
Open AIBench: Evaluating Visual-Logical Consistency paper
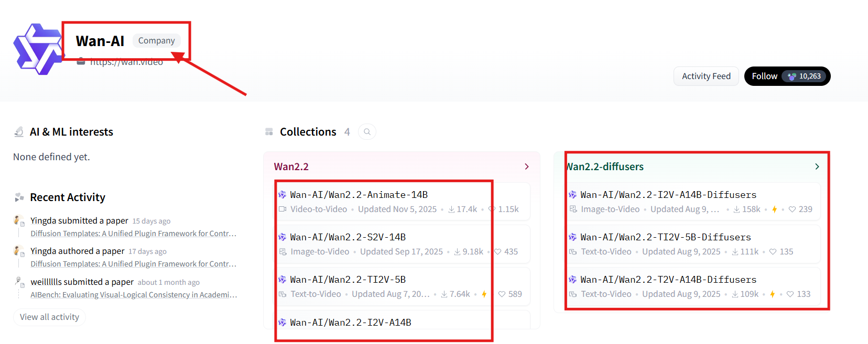[134, 295]
